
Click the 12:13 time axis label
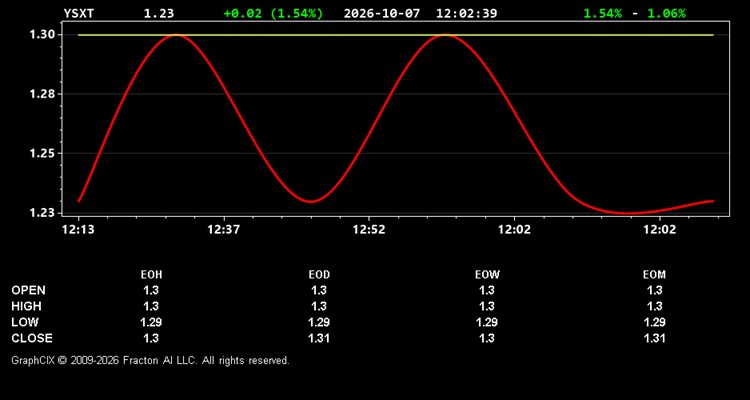(x=78, y=230)
